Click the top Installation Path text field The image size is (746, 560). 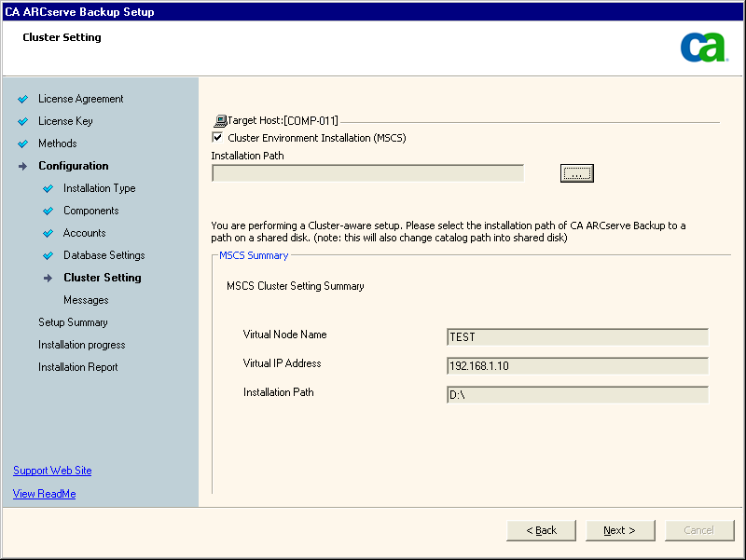(x=367, y=173)
